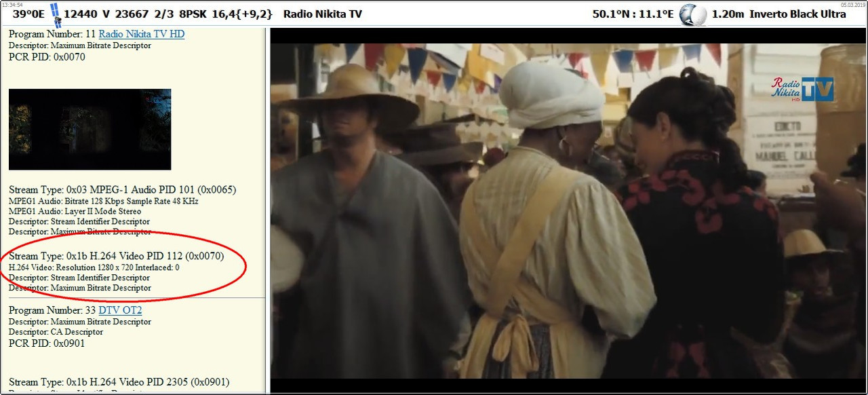Click the Radio Nikita TV video frame
Screen dimensions: 868x395
pyautogui.click(x=568, y=210)
